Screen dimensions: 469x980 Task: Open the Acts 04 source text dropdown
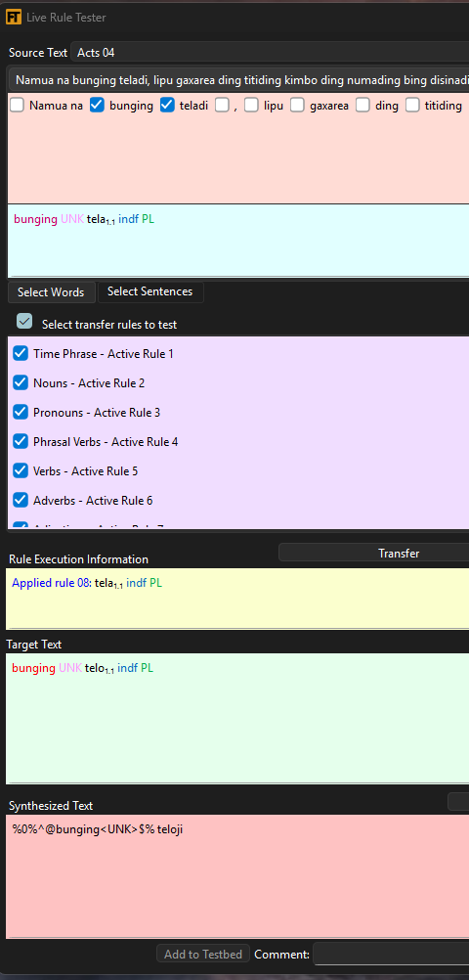[x=270, y=53]
